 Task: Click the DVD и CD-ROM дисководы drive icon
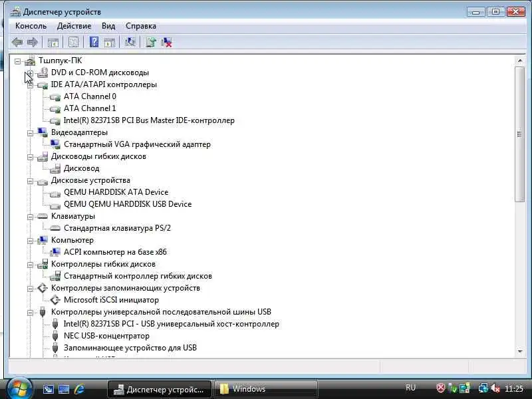tap(43, 72)
